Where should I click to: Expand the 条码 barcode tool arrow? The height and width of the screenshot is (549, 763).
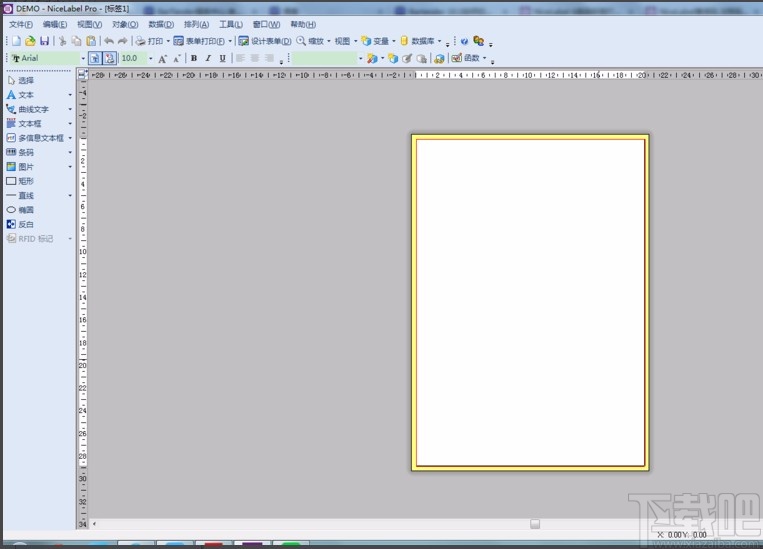[x=70, y=152]
